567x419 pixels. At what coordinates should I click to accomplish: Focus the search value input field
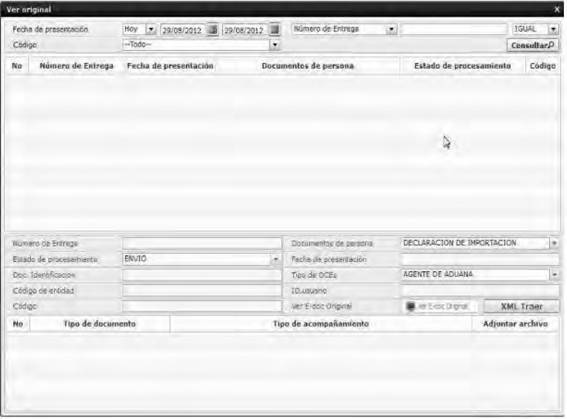[x=454, y=29]
